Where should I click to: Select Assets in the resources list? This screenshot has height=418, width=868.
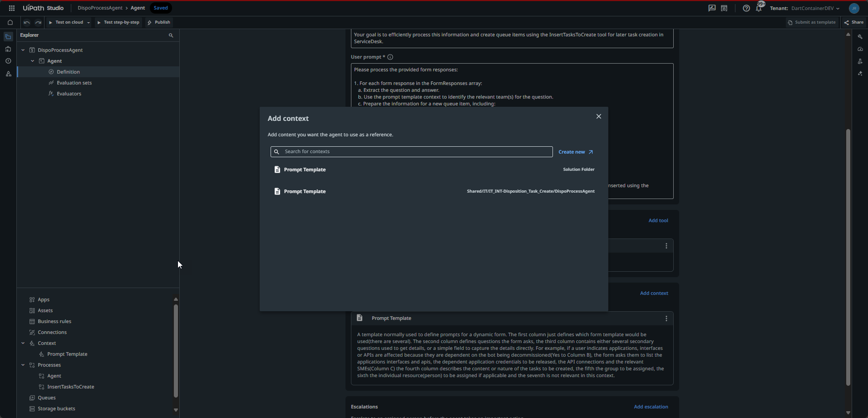45,310
